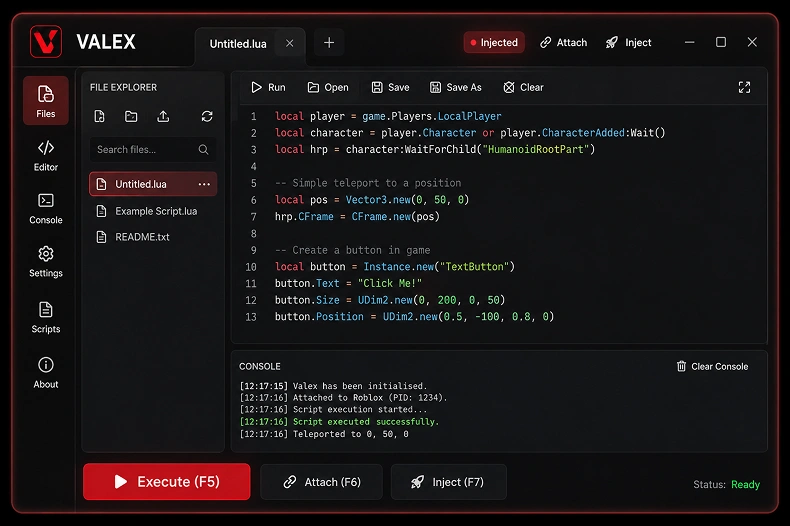
Task: Maximize the Valex window
Action: point(721,42)
